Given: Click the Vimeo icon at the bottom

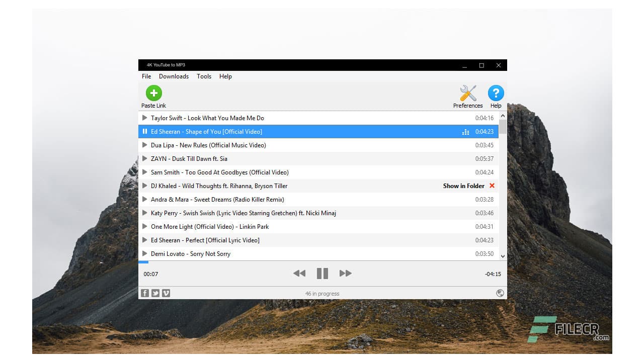Looking at the screenshot, I should (166, 293).
